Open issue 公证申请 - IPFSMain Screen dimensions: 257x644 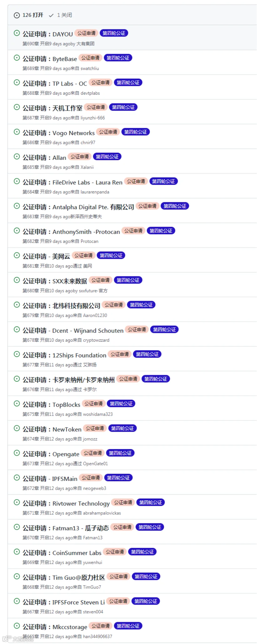(50, 478)
